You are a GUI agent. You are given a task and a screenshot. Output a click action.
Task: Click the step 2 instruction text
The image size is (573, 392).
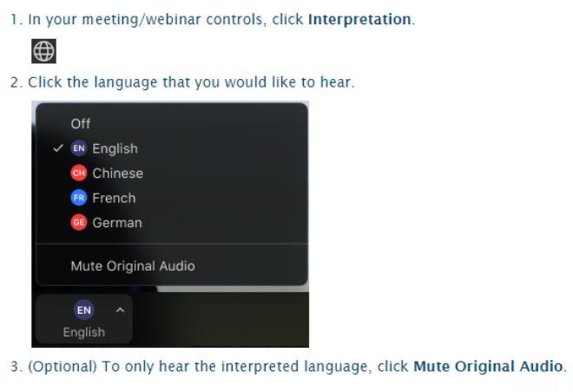(x=191, y=82)
